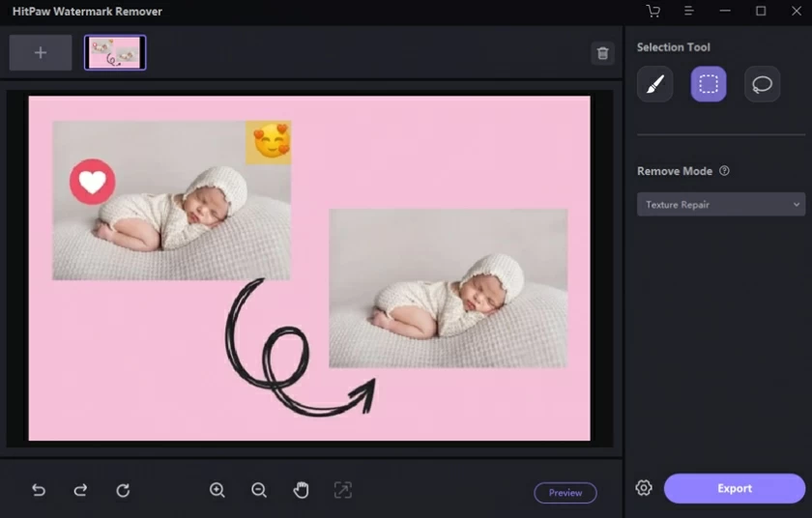Click the Preview button
The height and width of the screenshot is (518, 812).
coord(565,493)
